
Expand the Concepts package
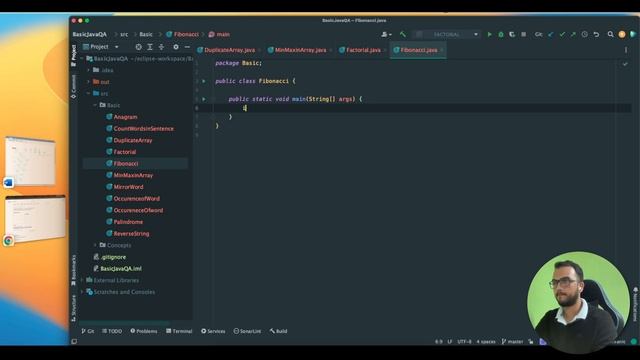(x=95, y=245)
